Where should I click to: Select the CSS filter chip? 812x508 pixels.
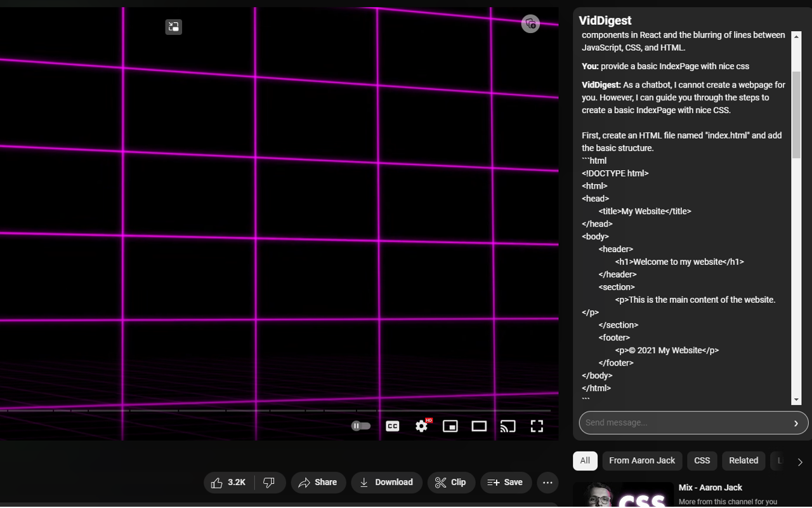[702, 461]
